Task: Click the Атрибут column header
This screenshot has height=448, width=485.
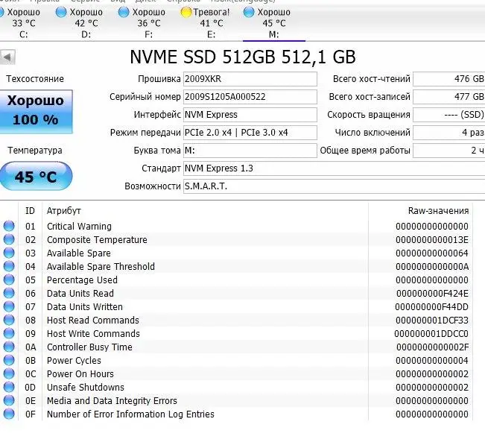Action: 64,211
